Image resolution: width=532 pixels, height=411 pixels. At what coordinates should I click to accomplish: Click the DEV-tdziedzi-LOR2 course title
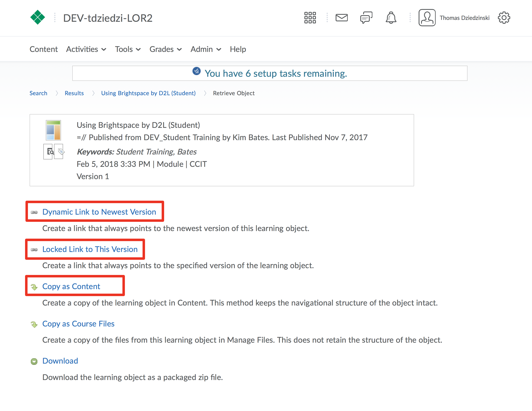pyautogui.click(x=108, y=18)
